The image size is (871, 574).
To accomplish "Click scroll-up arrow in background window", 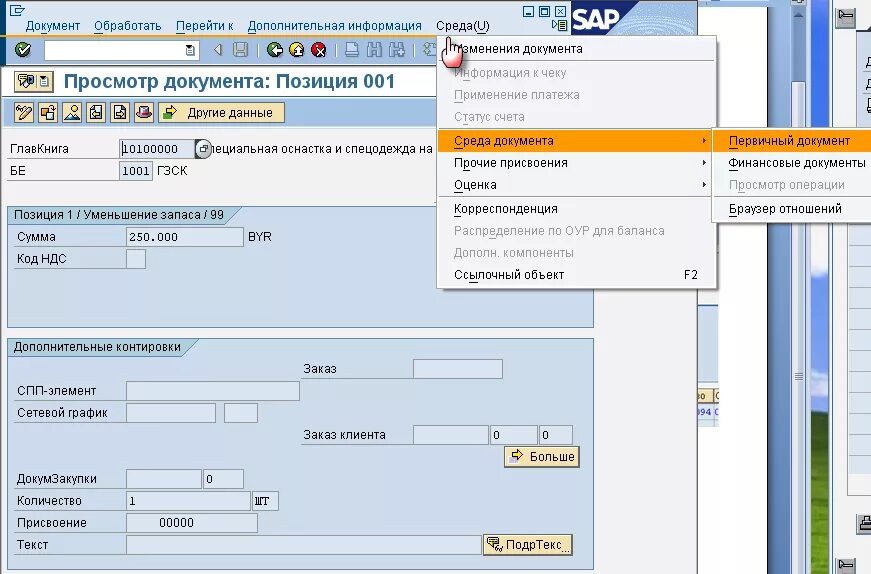I will click(x=799, y=15).
